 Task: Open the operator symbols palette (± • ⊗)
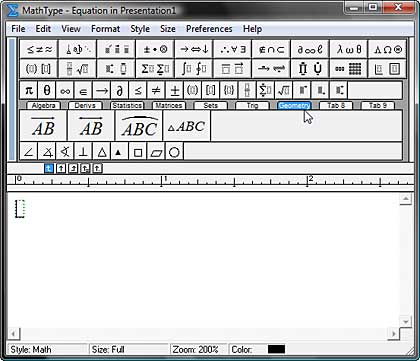coord(155,49)
